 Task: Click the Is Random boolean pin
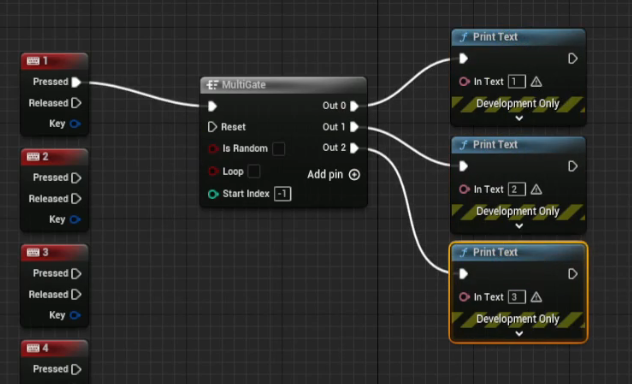point(213,149)
